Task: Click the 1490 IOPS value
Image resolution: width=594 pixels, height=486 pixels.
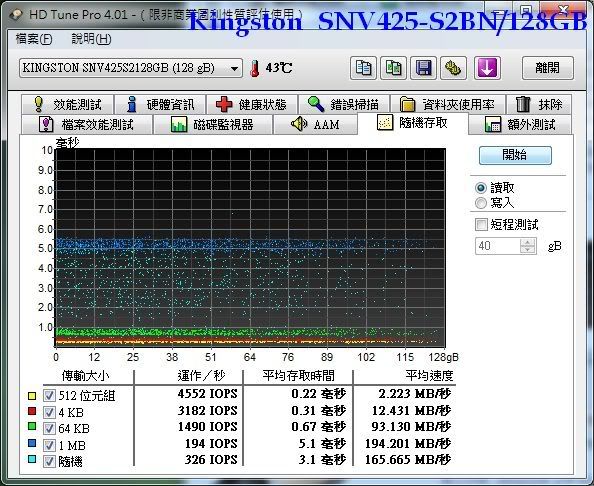Action: pyautogui.click(x=208, y=427)
